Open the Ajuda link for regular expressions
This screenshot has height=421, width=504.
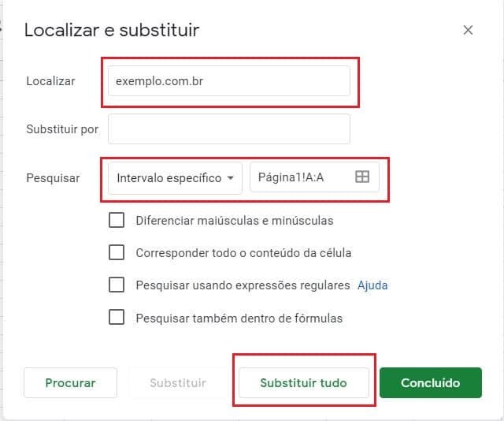pyautogui.click(x=372, y=285)
